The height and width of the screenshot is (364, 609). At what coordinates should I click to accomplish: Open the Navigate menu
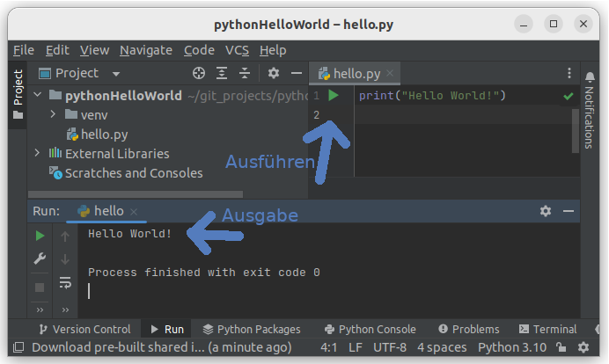(x=146, y=50)
